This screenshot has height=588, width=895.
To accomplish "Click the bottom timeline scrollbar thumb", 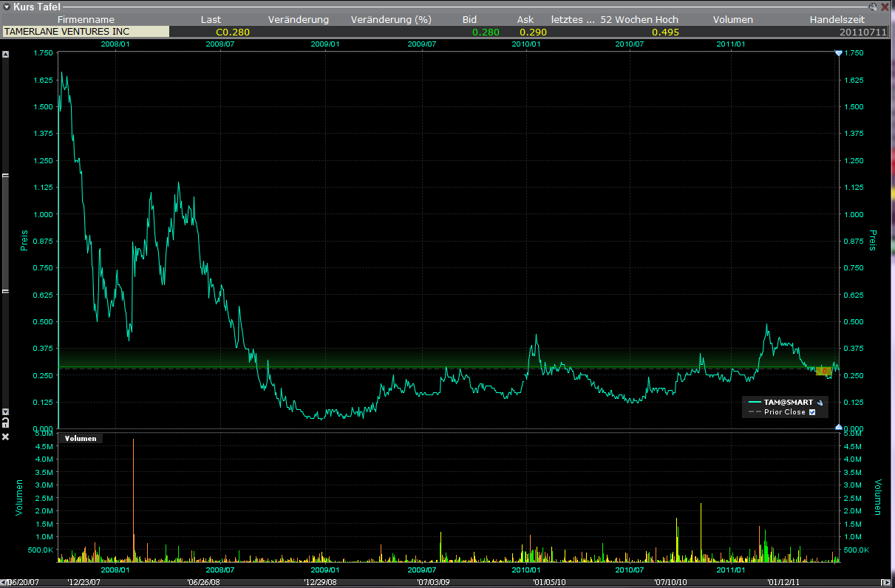I will click(443, 581).
